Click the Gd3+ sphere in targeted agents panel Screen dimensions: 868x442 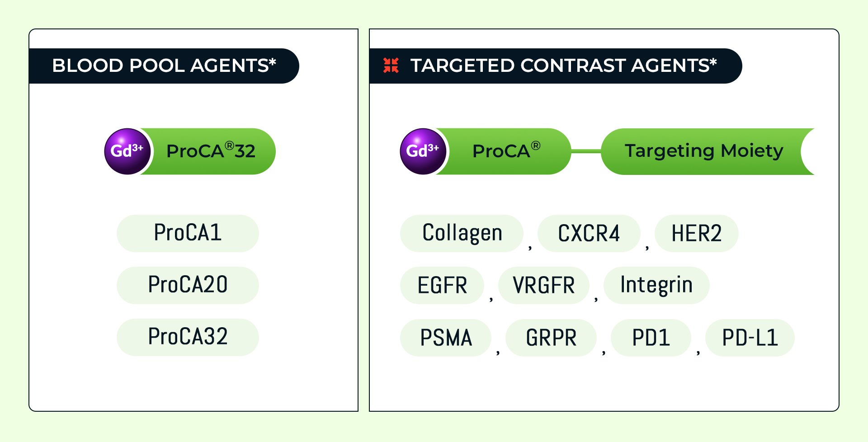tap(423, 151)
